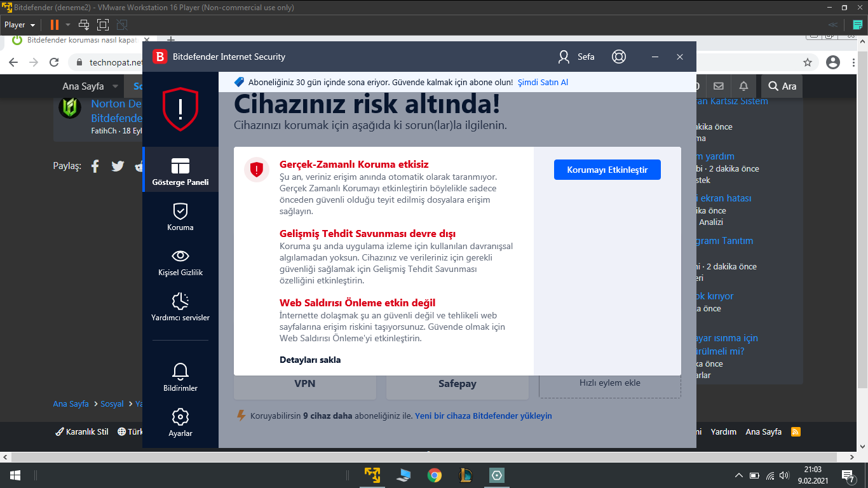The height and width of the screenshot is (488, 868).
Task: Open forum alerts bell icon
Action: (x=743, y=86)
